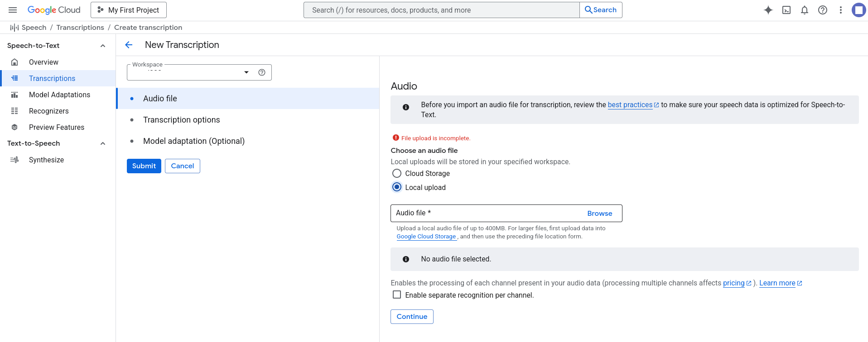Enable separate recognition per channel checkbox
The height and width of the screenshot is (342, 868).
click(397, 295)
